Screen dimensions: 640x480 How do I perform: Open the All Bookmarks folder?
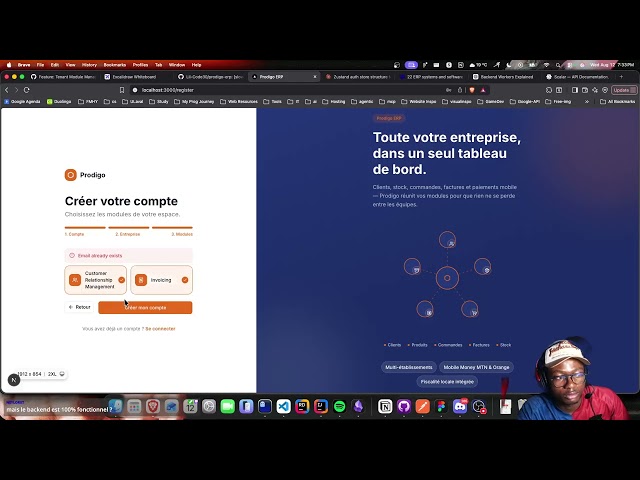[618, 102]
